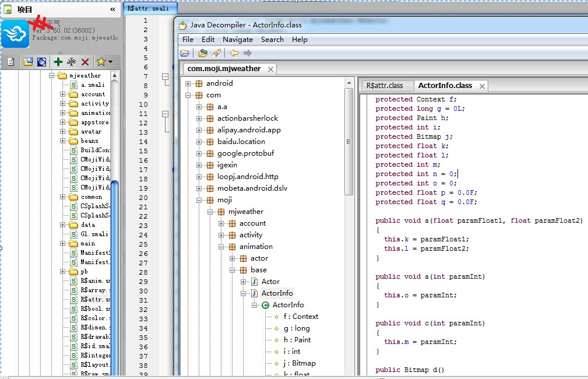Expand the actionbarsherlock package node
This screenshot has width=588, height=379.
199,118
